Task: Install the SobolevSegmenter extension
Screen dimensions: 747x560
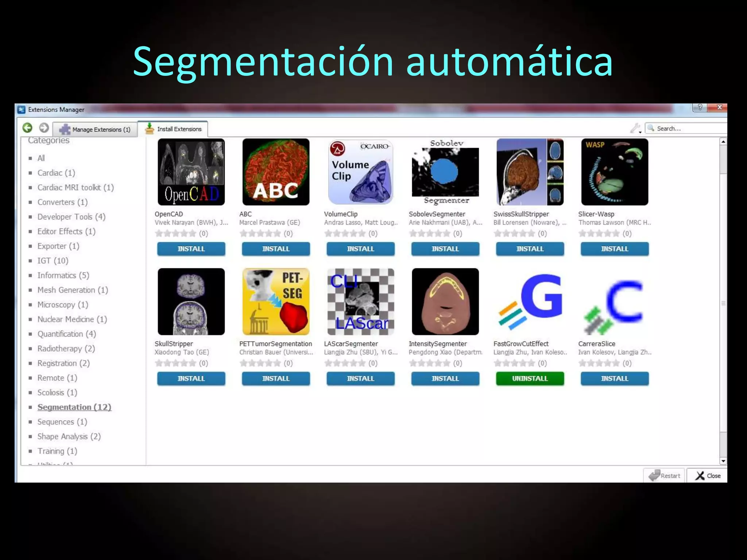Action: point(445,249)
